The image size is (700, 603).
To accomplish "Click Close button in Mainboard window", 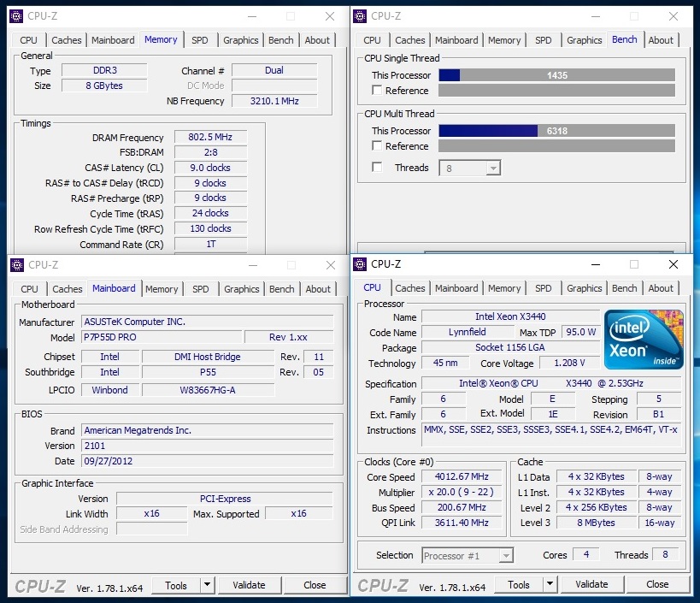I will point(315,585).
